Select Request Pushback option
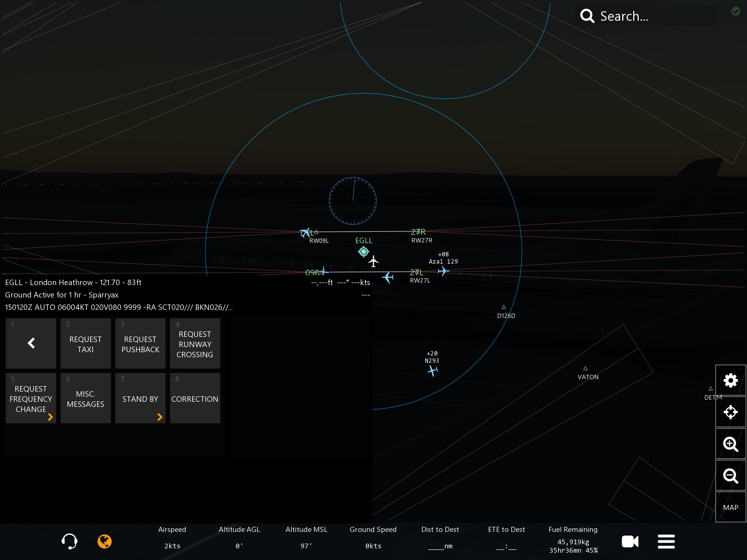747x560 pixels. [x=140, y=344]
